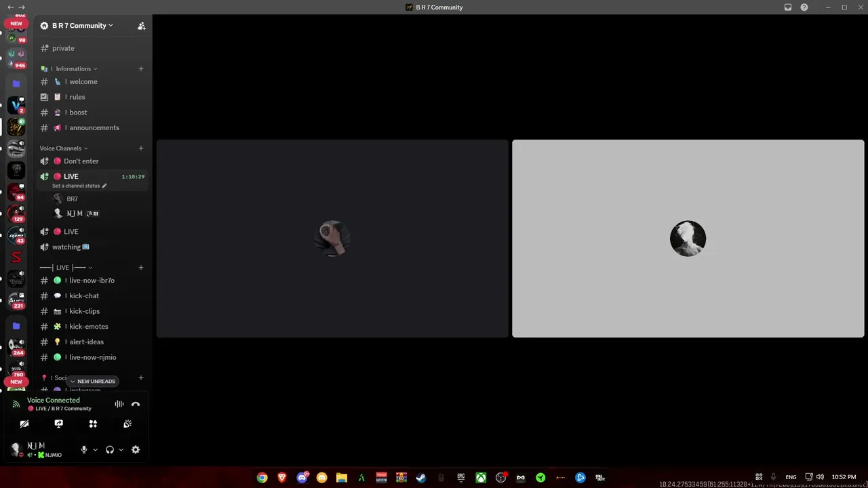Open server with 945 badge
This screenshot has width=868, height=488.
(x=16, y=58)
